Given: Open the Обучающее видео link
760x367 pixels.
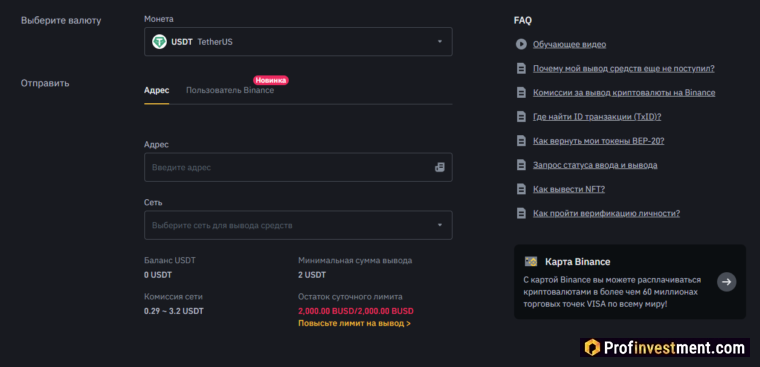Looking at the screenshot, I should [570, 45].
